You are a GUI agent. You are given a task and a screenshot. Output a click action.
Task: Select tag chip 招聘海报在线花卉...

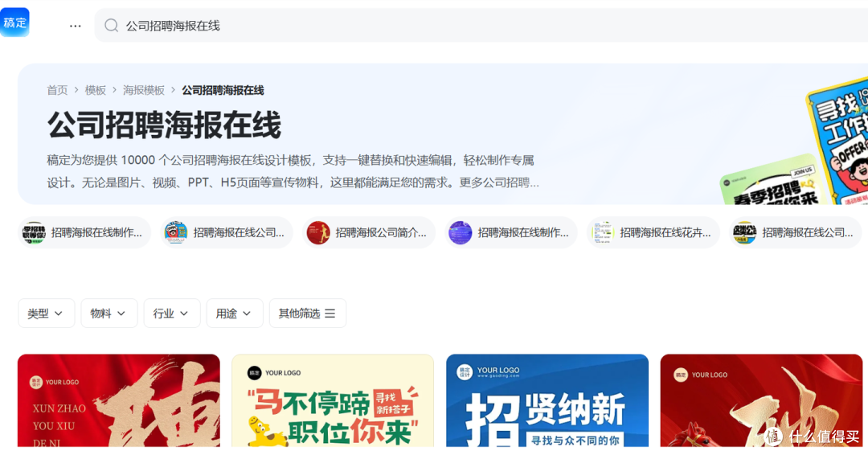(653, 232)
